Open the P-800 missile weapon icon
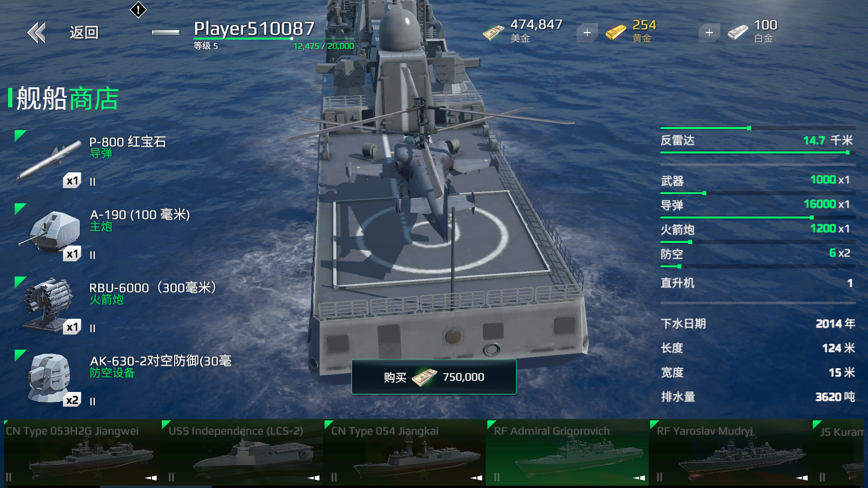The width and height of the screenshot is (868, 488). point(49,160)
